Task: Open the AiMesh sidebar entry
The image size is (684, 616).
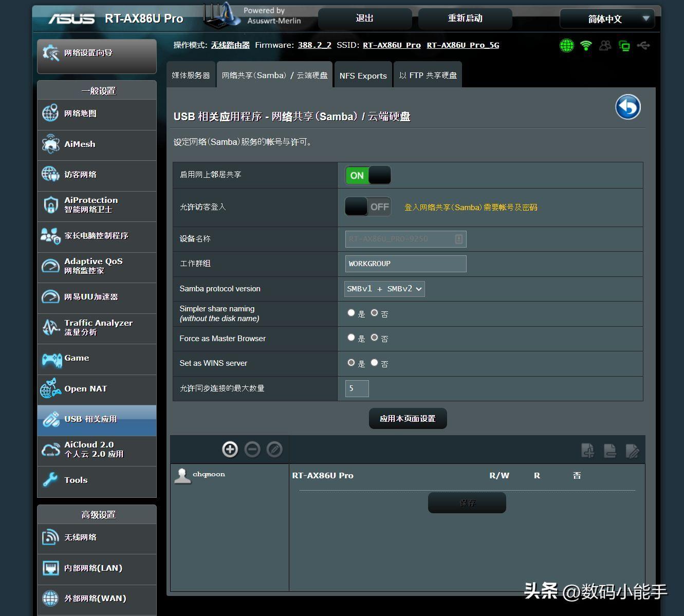Action: tap(97, 145)
